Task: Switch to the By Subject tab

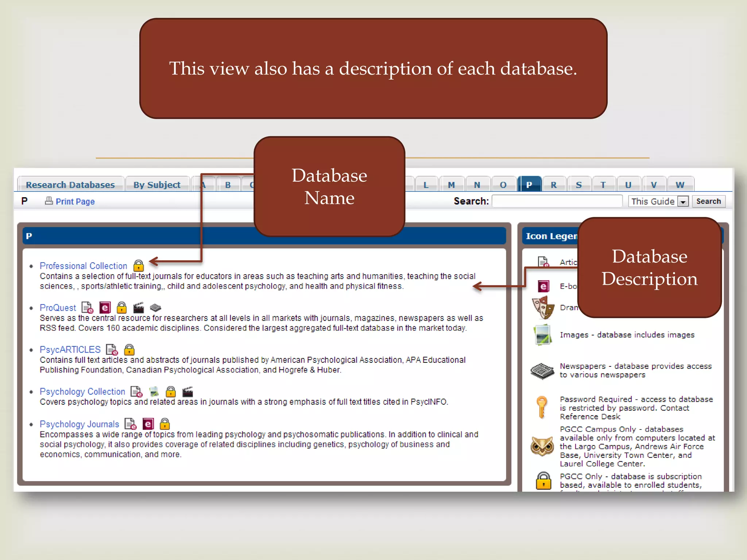Action: pyautogui.click(x=157, y=184)
